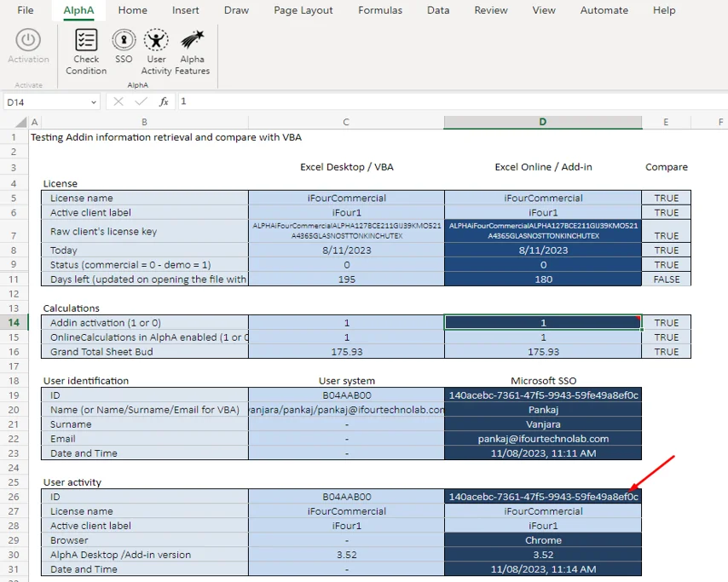The image size is (728, 582).
Task: Select 'Addin activation (1 or 0)' label cell
Action: [145, 323]
